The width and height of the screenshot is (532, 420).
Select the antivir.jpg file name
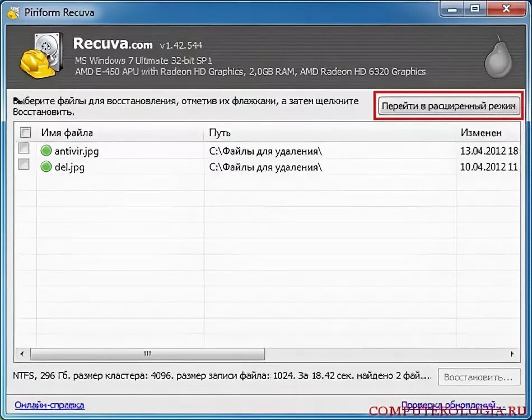(77, 151)
